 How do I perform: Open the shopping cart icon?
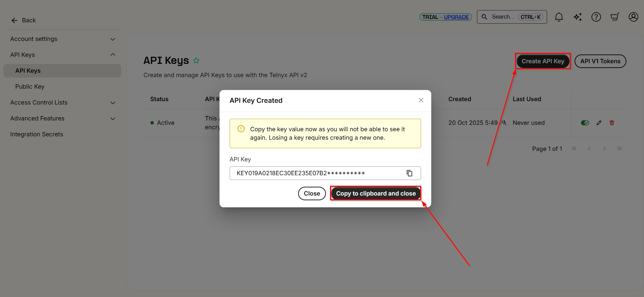pyautogui.click(x=615, y=17)
